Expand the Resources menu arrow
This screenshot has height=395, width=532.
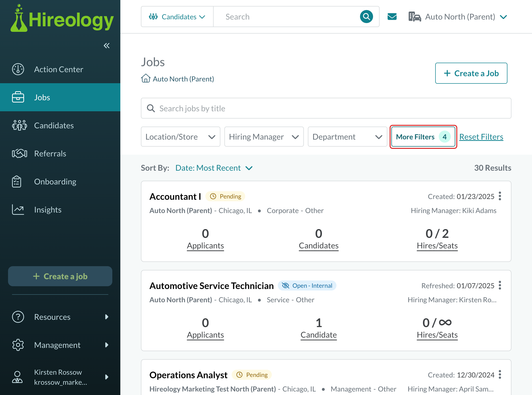click(x=107, y=317)
